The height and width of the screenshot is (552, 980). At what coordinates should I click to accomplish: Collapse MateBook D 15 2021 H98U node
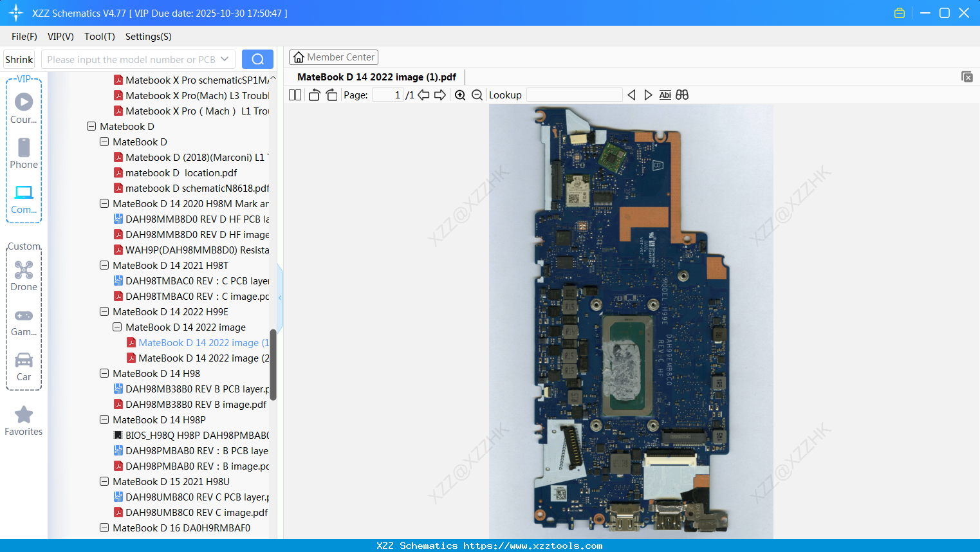[104, 481]
